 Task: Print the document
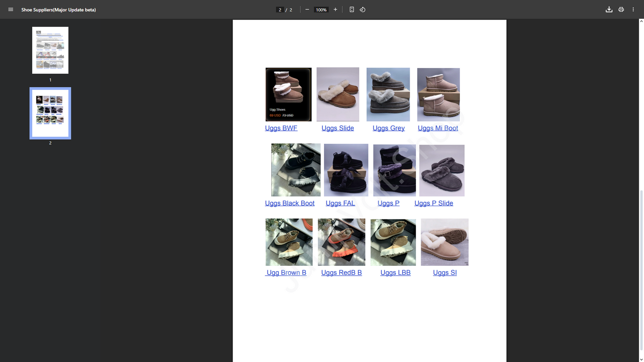621,9
